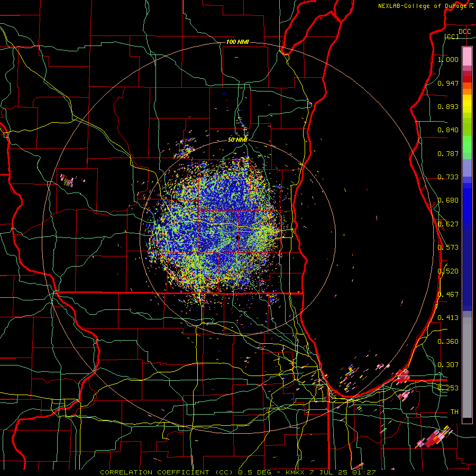Screen dimensions: 476x476
Task: Click the 0.787 legend value
Action: point(448,153)
